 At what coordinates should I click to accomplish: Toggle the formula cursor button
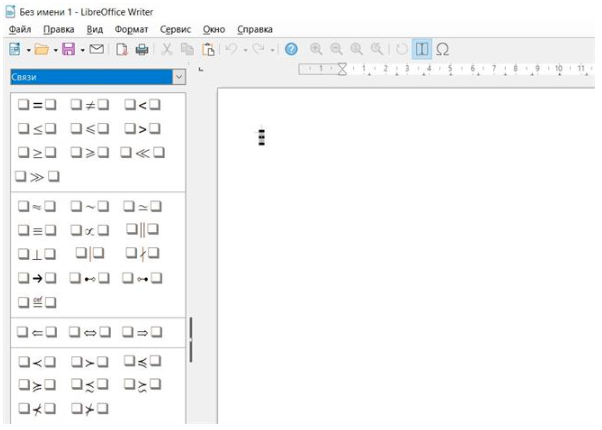pyautogui.click(x=422, y=49)
